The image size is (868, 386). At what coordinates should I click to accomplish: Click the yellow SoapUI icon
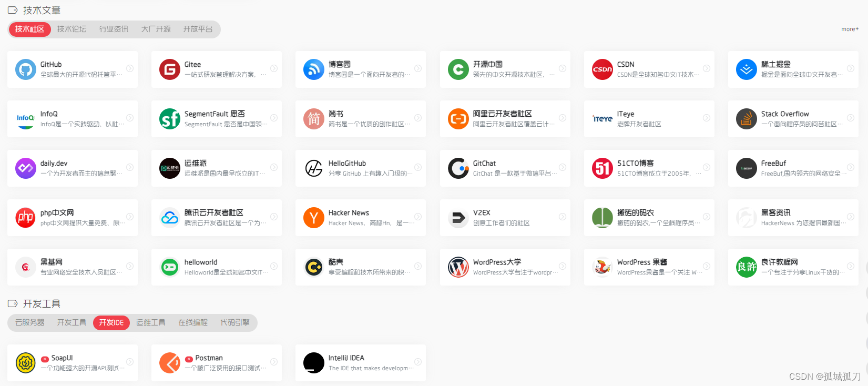[x=25, y=363]
